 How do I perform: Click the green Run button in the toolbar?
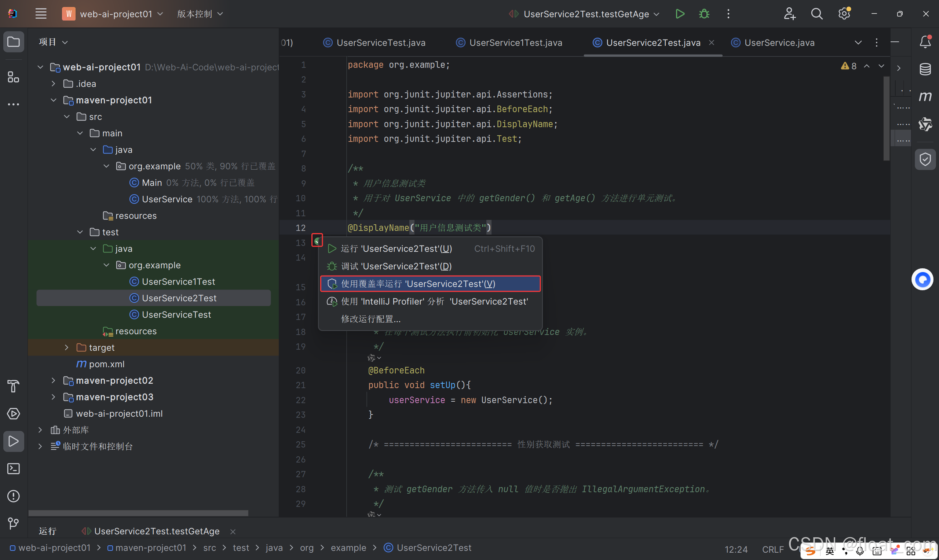[680, 14]
